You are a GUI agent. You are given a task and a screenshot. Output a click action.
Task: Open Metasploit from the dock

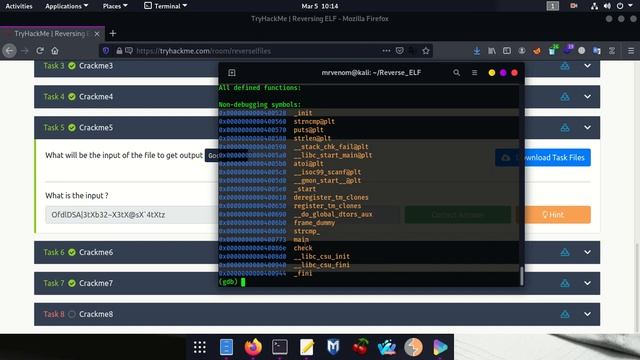coord(333,347)
